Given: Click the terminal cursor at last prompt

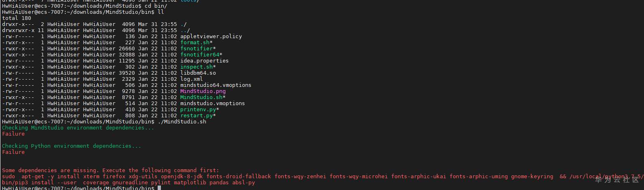Looking at the screenshot, I should pyautogui.click(x=159, y=188).
